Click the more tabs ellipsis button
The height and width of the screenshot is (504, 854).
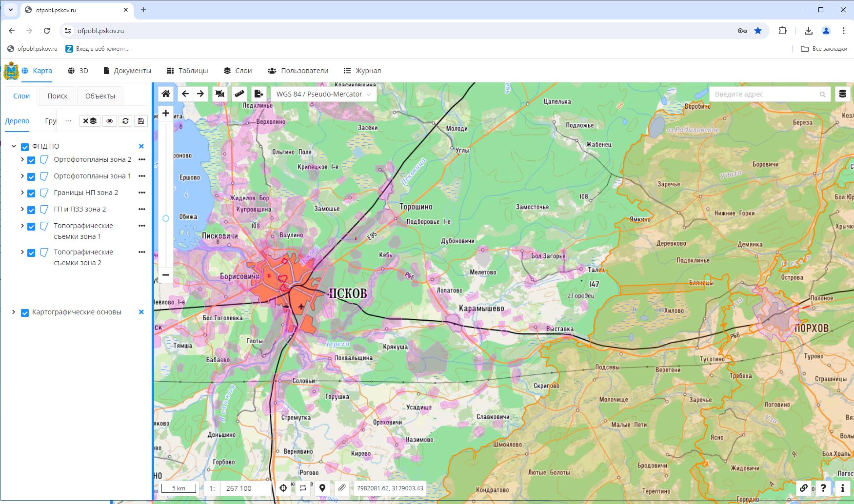[68, 121]
